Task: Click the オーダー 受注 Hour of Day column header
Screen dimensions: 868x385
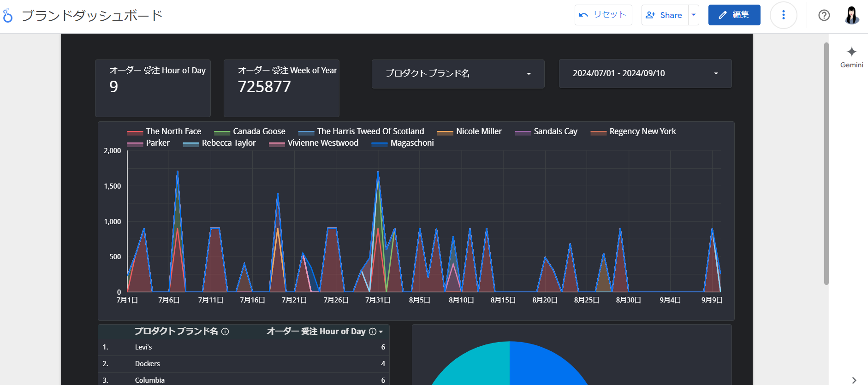Action: [316, 331]
